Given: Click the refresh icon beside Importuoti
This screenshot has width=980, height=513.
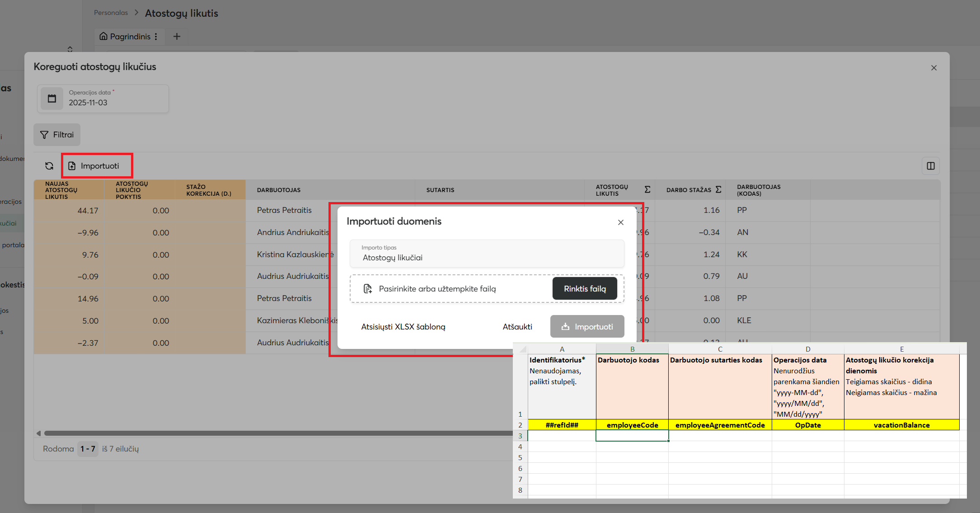Looking at the screenshot, I should [x=49, y=166].
